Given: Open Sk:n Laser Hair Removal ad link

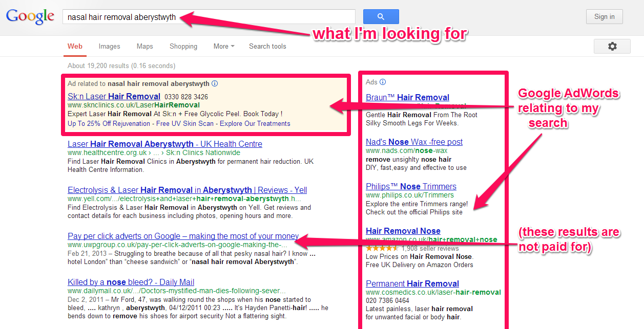Looking at the screenshot, I should [114, 96].
